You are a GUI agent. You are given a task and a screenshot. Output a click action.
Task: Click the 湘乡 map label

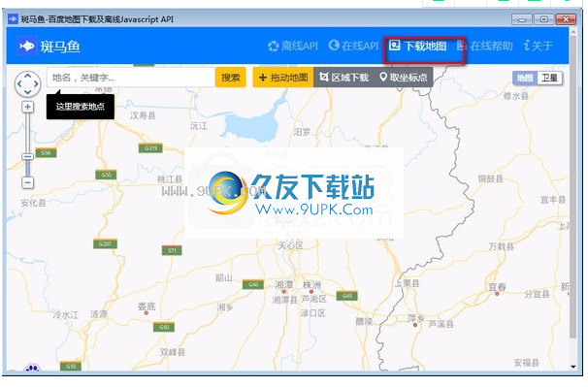coord(225,307)
